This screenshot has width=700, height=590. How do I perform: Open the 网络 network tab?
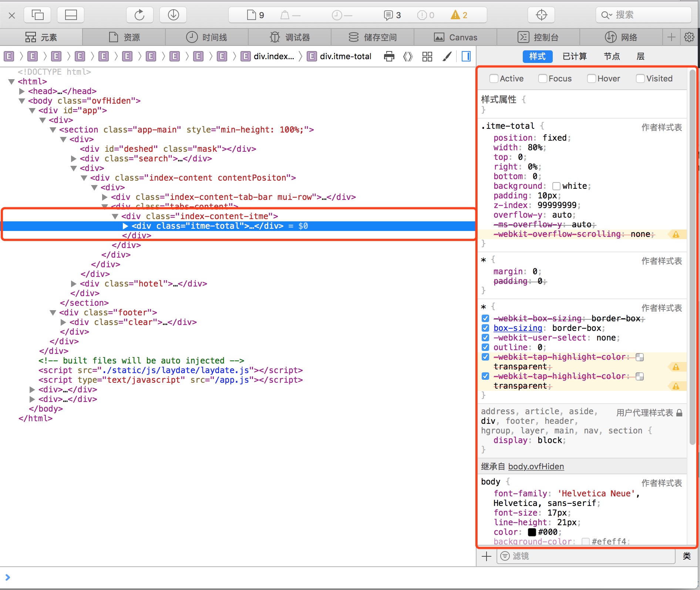[621, 37]
